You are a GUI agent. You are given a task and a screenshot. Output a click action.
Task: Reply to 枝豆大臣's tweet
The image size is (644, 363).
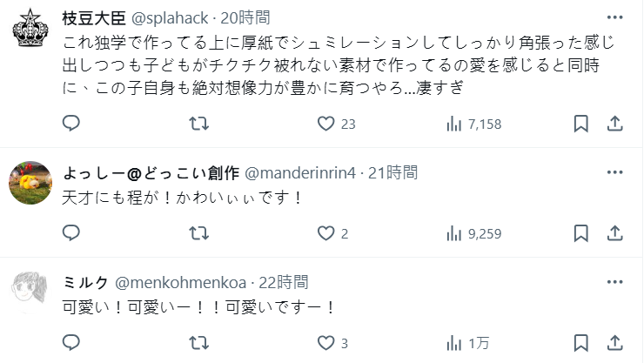pos(71,124)
